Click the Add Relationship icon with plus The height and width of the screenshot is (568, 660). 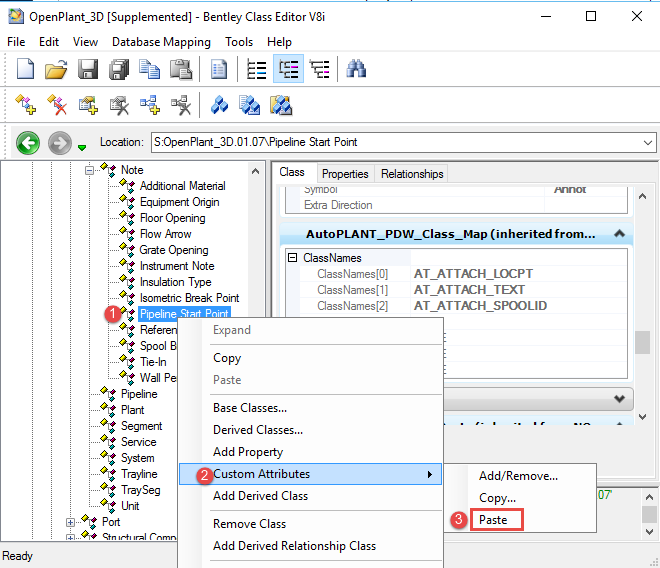coord(150,105)
